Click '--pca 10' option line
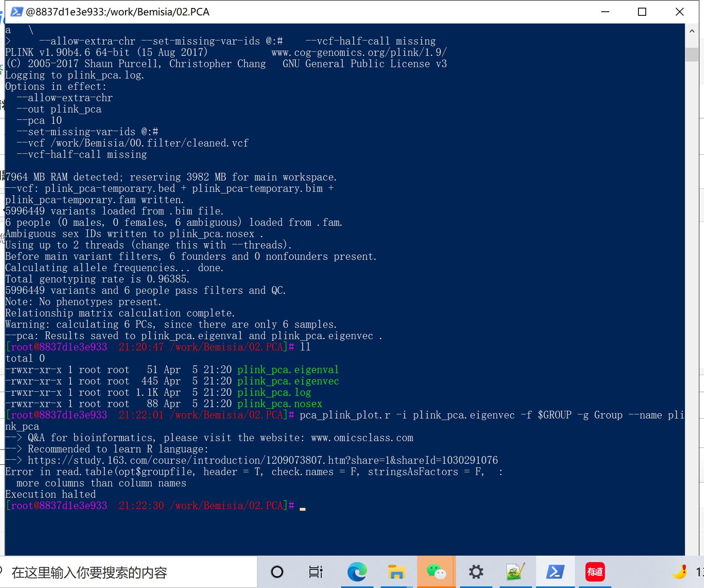This screenshot has height=588, width=704. (x=39, y=121)
